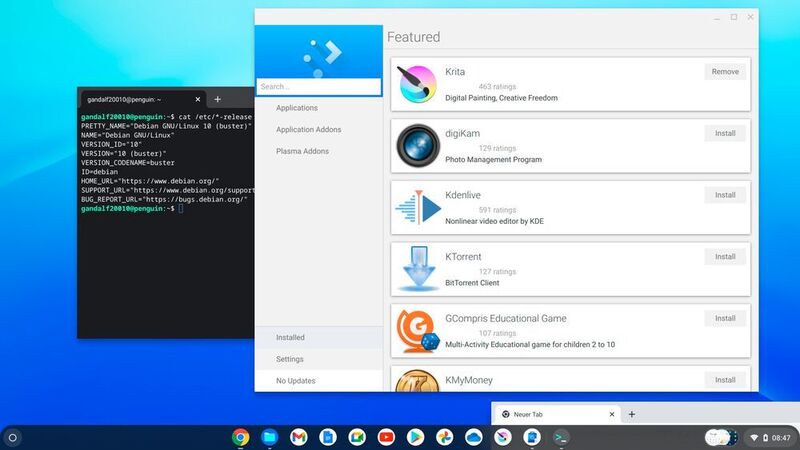Open new tab in terminal window
The width and height of the screenshot is (800, 450).
tap(217, 99)
